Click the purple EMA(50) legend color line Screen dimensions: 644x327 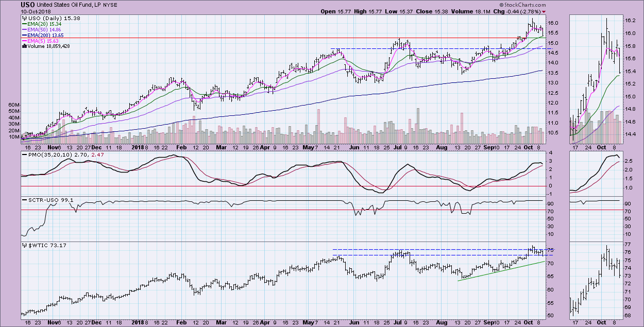click(24, 29)
